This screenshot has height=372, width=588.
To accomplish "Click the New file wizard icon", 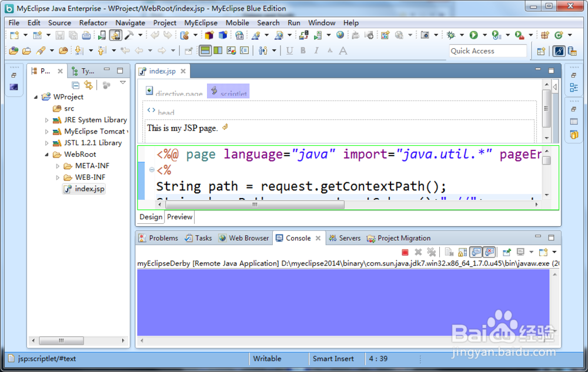I will 14,35.
